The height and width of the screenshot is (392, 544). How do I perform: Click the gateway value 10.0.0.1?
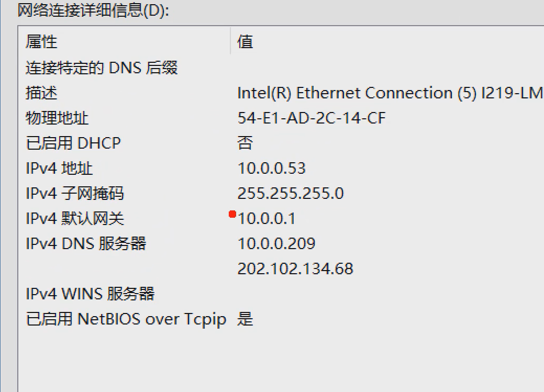coord(267,219)
